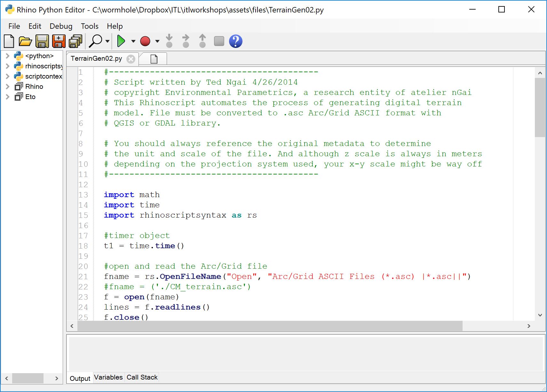Open help via the blue question mark
The width and height of the screenshot is (547, 392).
point(236,41)
